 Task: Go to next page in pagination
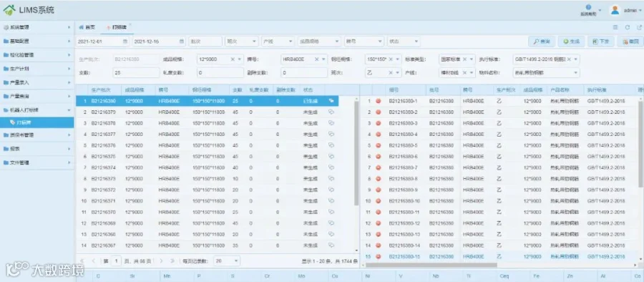162,261
